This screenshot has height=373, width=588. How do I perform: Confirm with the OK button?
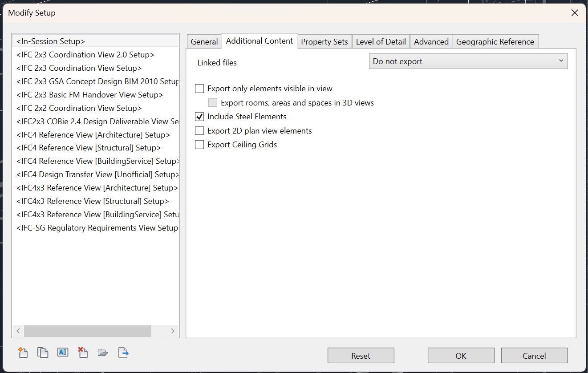(x=461, y=356)
